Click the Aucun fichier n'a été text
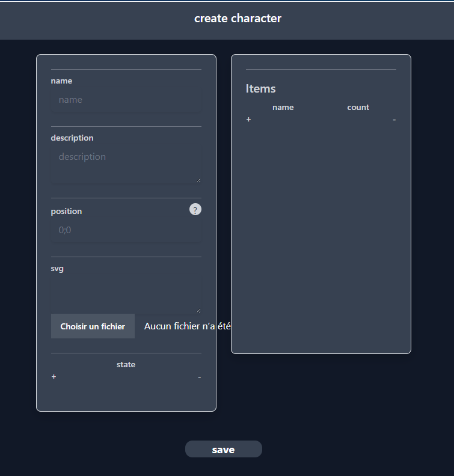The width and height of the screenshot is (454, 476). (188, 326)
